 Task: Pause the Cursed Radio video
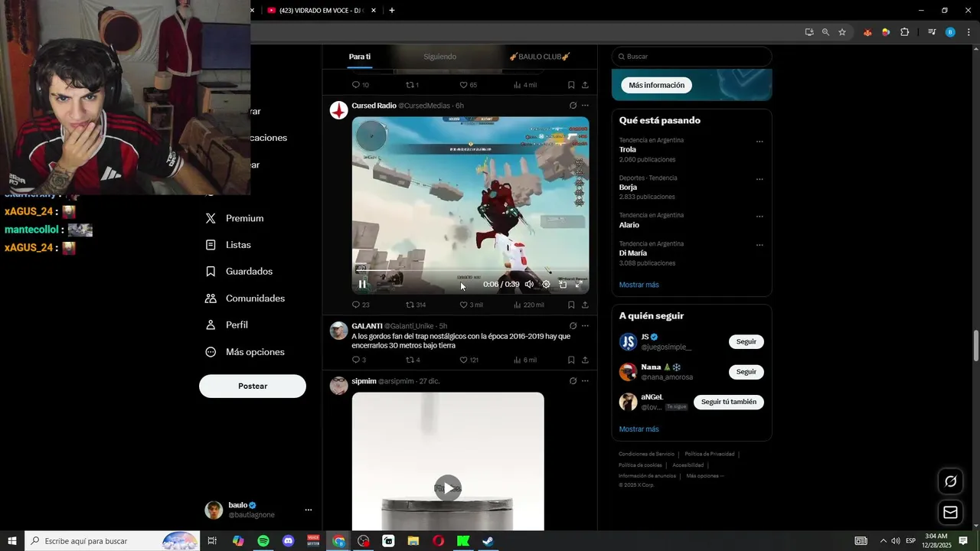pyautogui.click(x=362, y=284)
